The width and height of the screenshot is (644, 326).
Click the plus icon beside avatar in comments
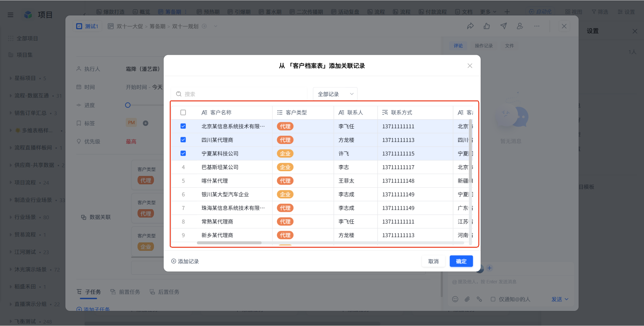pos(489,268)
